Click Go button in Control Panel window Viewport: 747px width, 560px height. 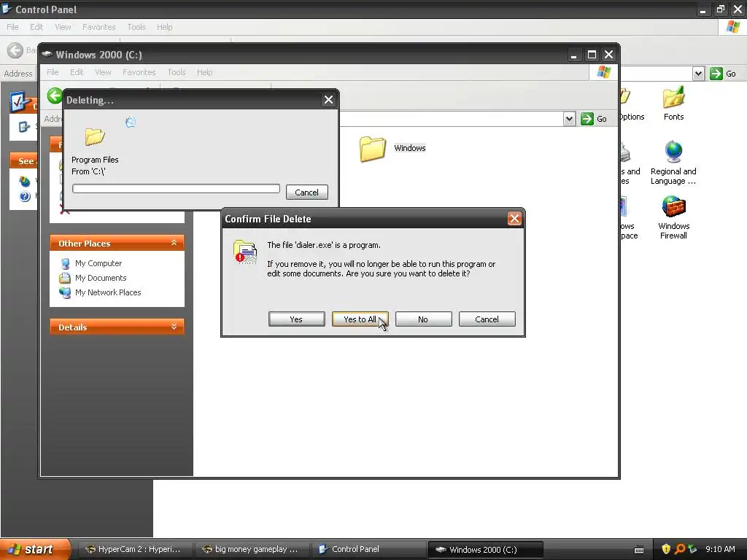(723, 74)
